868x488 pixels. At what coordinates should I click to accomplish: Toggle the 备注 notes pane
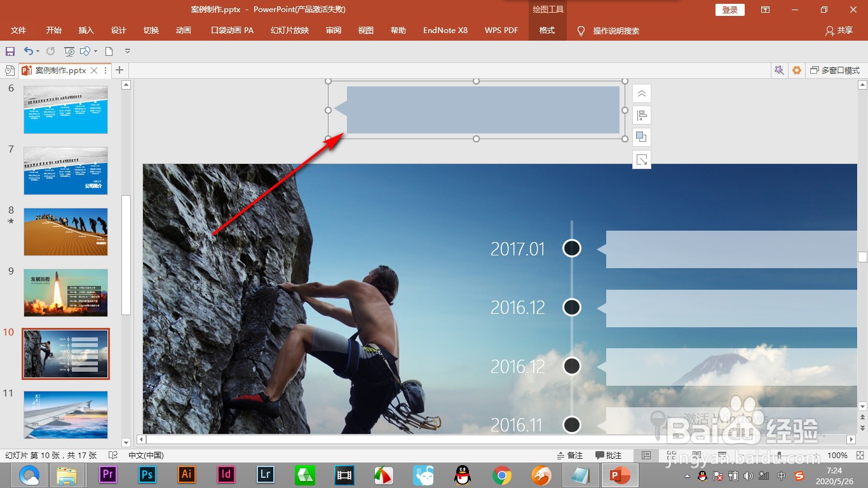(x=570, y=456)
